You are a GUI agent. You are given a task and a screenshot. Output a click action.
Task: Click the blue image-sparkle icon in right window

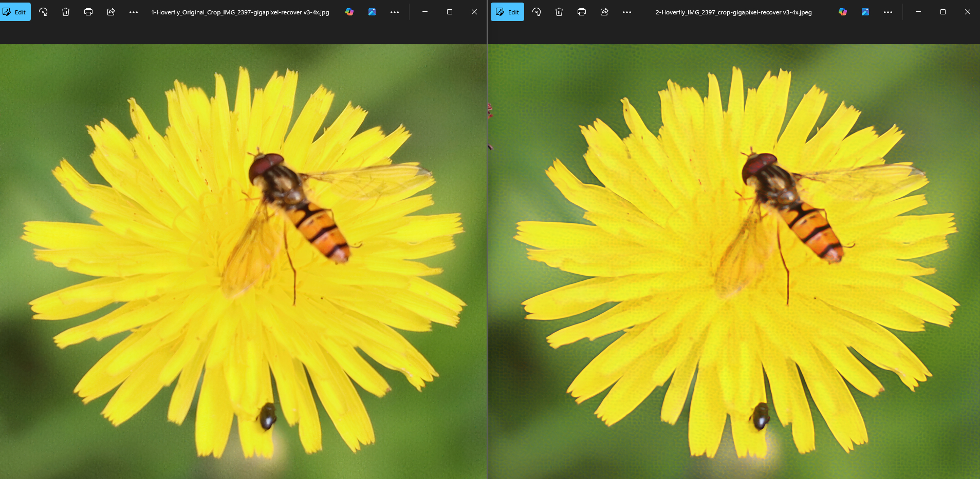coord(865,12)
